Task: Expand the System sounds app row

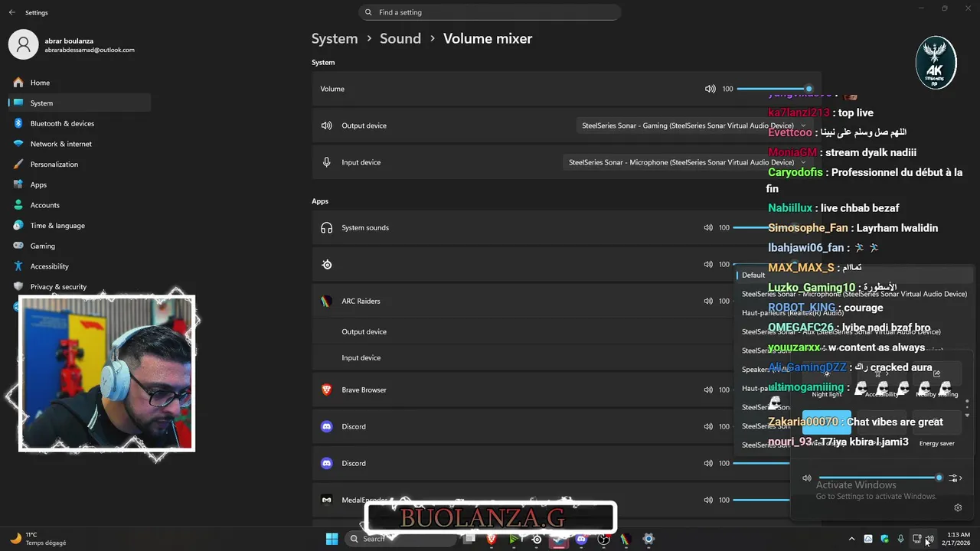Action: tap(567, 227)
